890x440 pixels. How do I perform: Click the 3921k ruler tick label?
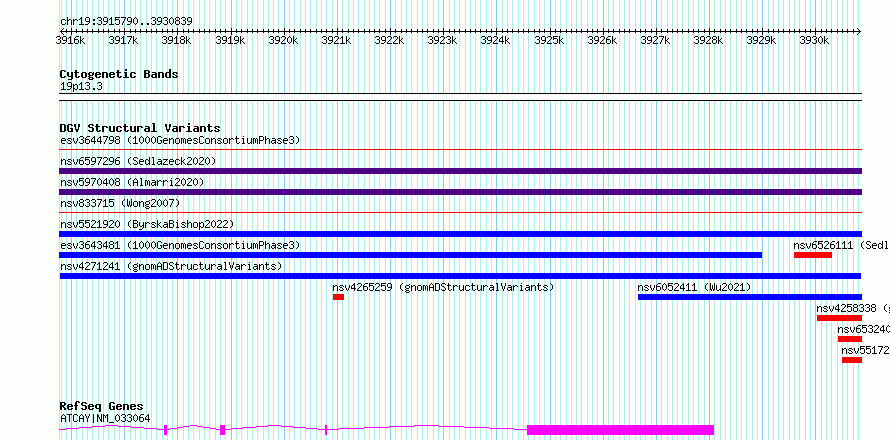[336, 40]
